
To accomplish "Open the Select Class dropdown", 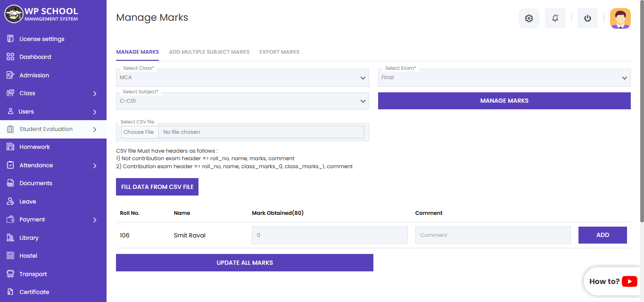I will (x=242, y=78).
